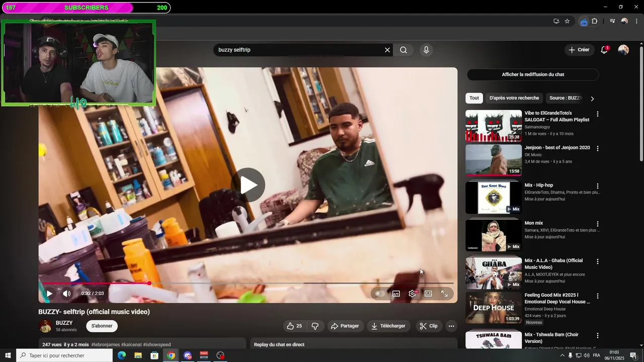Open the blue extension with the 290 badge
This screenshot has height=362, width=644.
tap(584, 22)
